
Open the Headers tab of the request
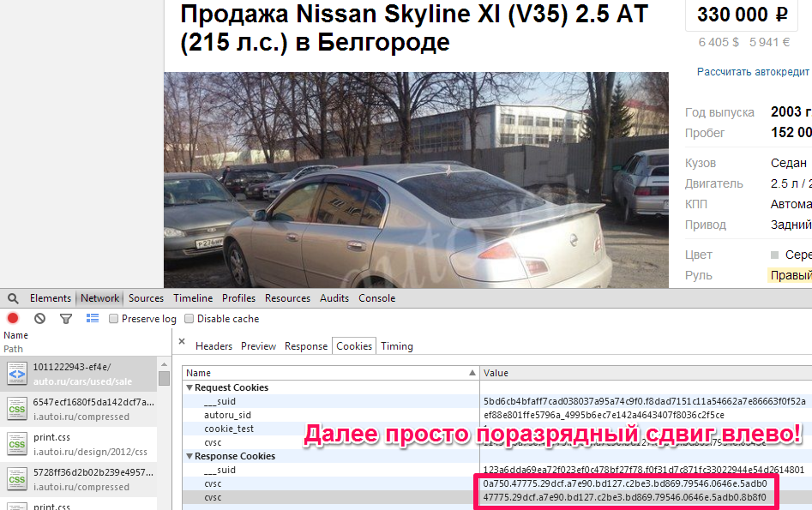click(214, 346)
